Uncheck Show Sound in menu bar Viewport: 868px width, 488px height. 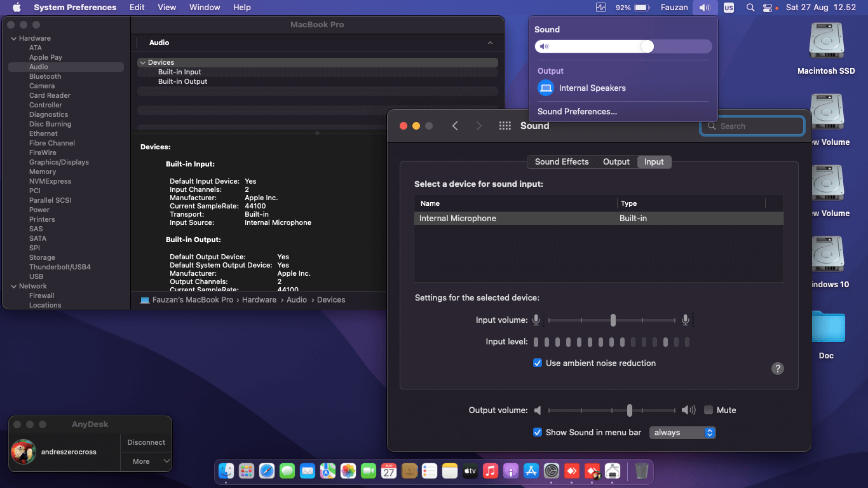pos(538,433)
